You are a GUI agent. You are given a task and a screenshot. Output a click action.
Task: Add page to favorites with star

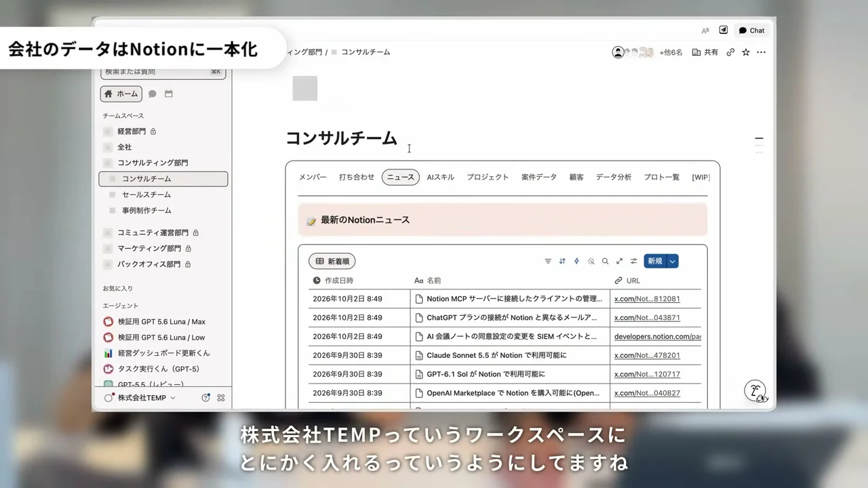[746, 52]
